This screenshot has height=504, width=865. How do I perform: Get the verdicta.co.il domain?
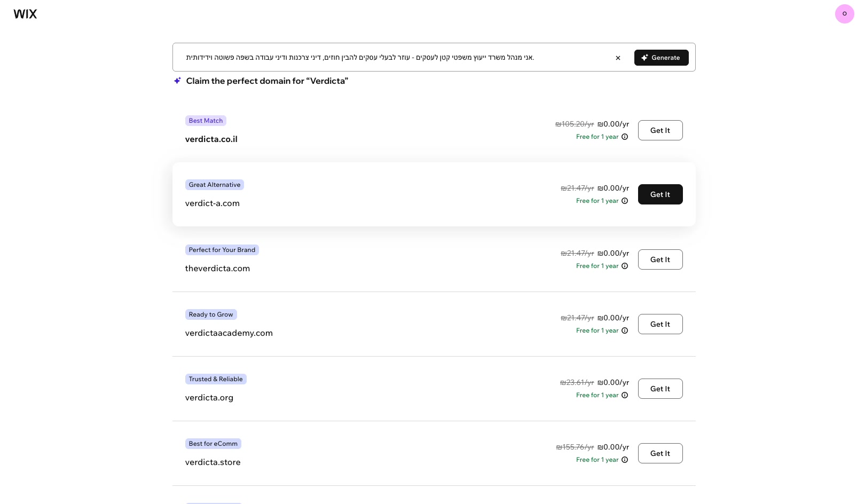[660, 130]
